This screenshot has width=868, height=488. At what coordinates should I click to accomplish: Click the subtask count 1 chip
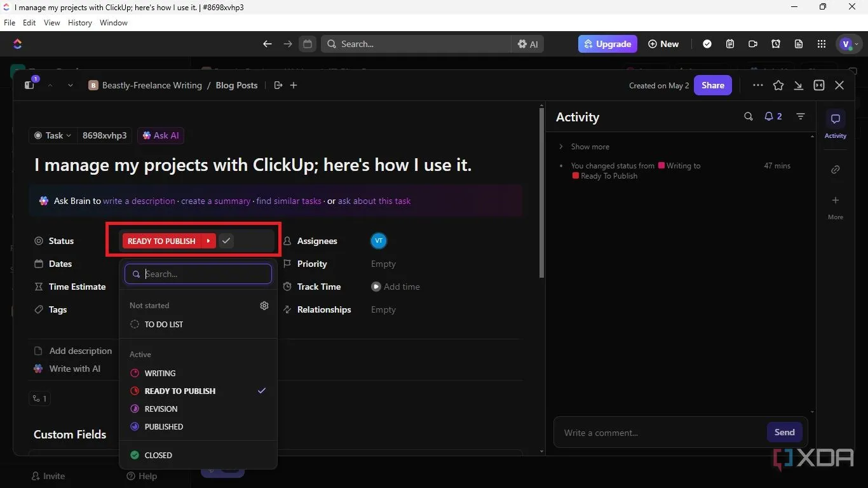[x=39, y=398]
